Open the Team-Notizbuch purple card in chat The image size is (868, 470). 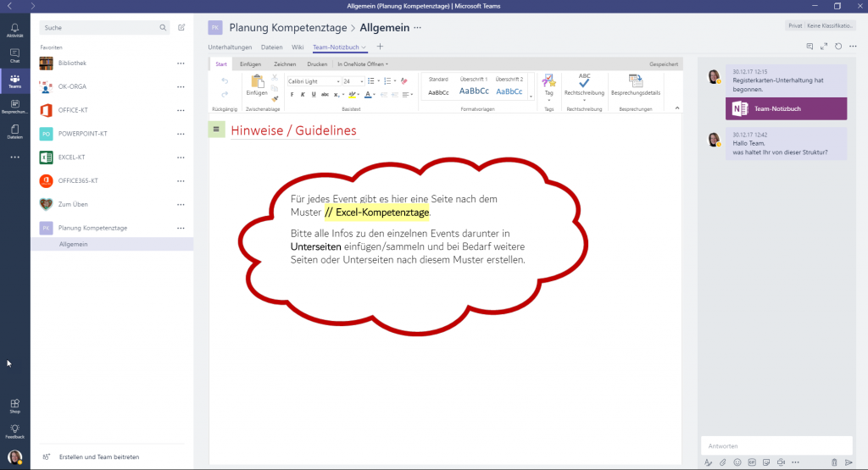786,109
